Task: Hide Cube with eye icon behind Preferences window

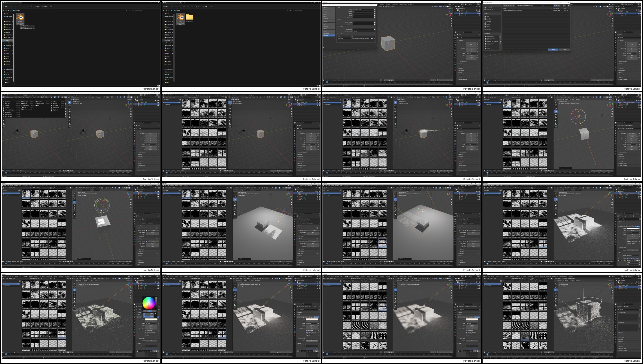Action: (478, 13)
